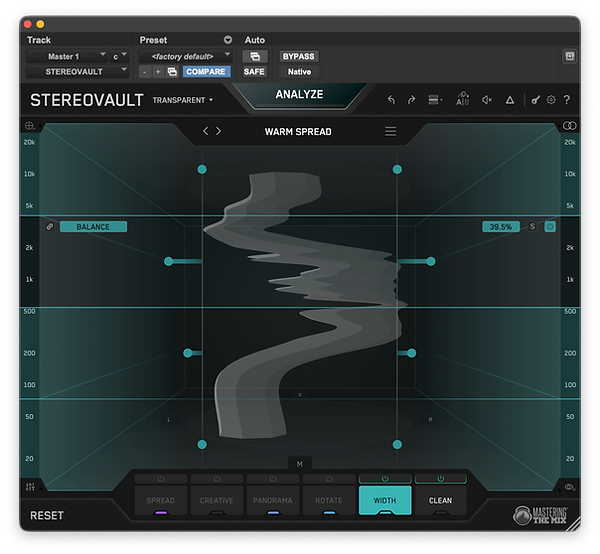The width and height of the screenshot is (600, 554).
Task: Click the linked circles stereo icon
Action: [569, 125]
